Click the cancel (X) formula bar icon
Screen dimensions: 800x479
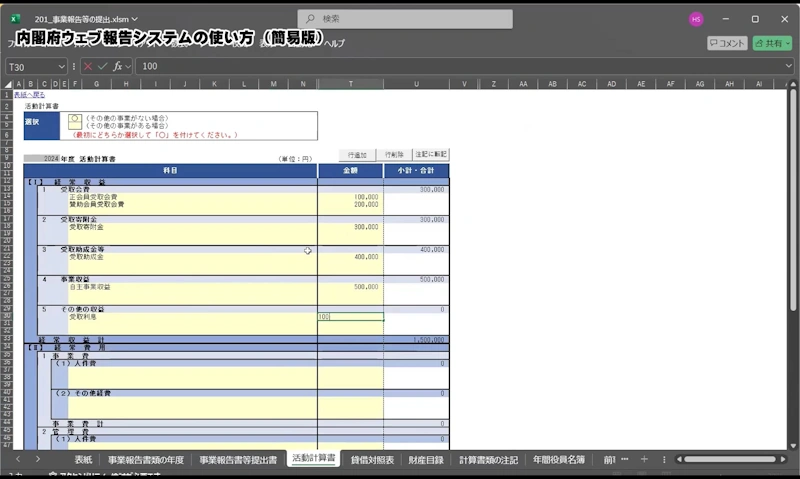pyautogui.click(x=88, y=66)
